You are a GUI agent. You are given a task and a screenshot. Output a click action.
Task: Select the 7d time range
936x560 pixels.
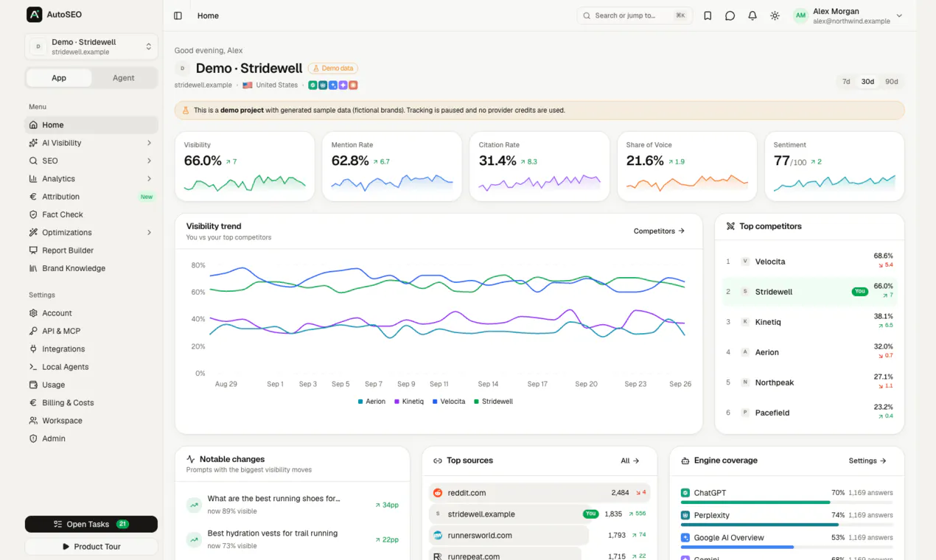[846, 82]
